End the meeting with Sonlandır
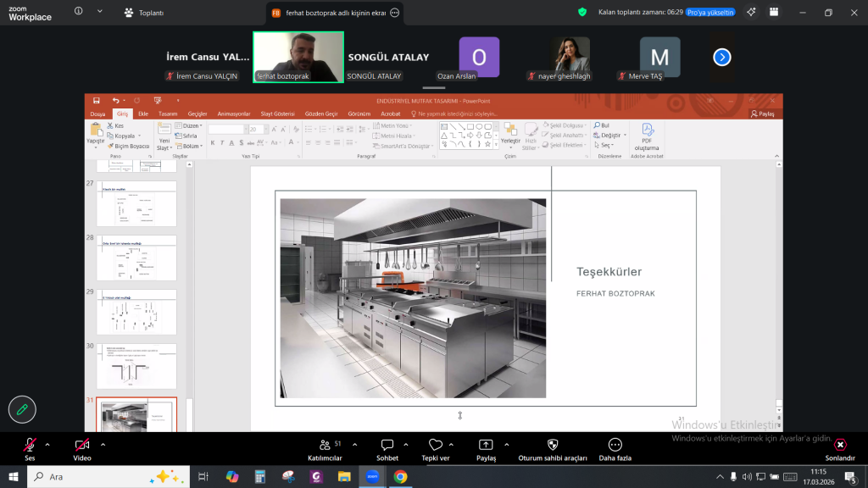Image resolution: width=868 pixels, height=488 pixels. click(839, 445)
